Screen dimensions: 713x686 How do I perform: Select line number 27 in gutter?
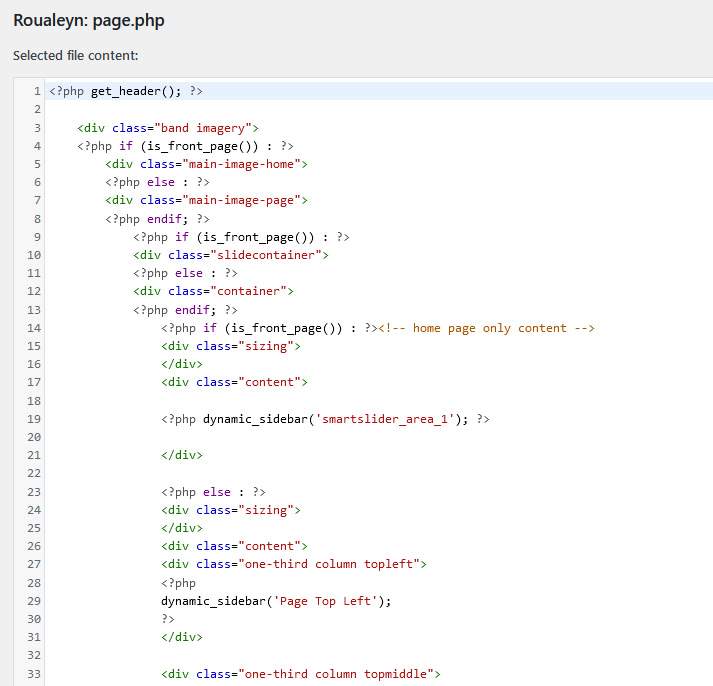point(34,565)
